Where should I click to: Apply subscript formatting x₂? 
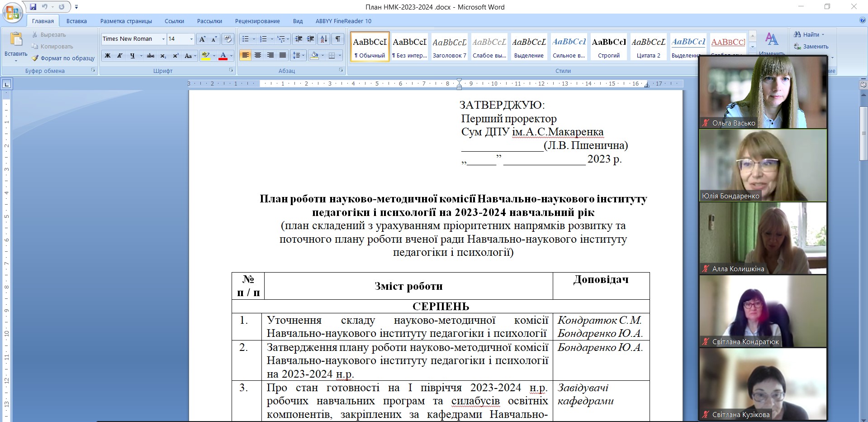click(163, 56)
